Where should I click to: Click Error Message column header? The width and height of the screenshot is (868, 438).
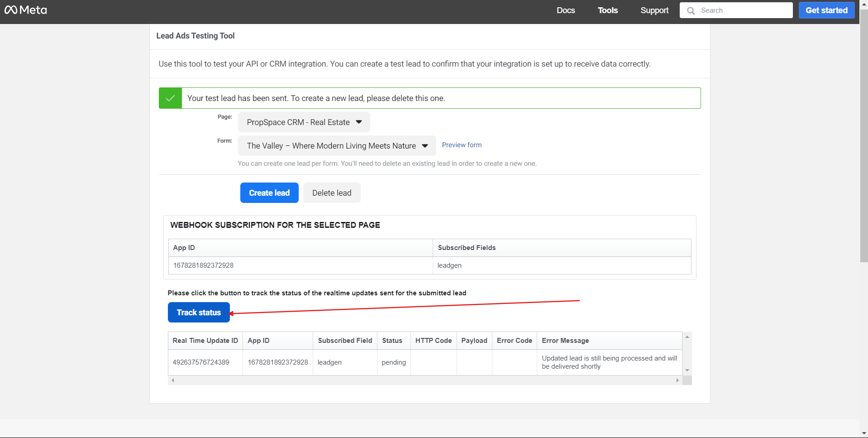[x=609, y=341]
